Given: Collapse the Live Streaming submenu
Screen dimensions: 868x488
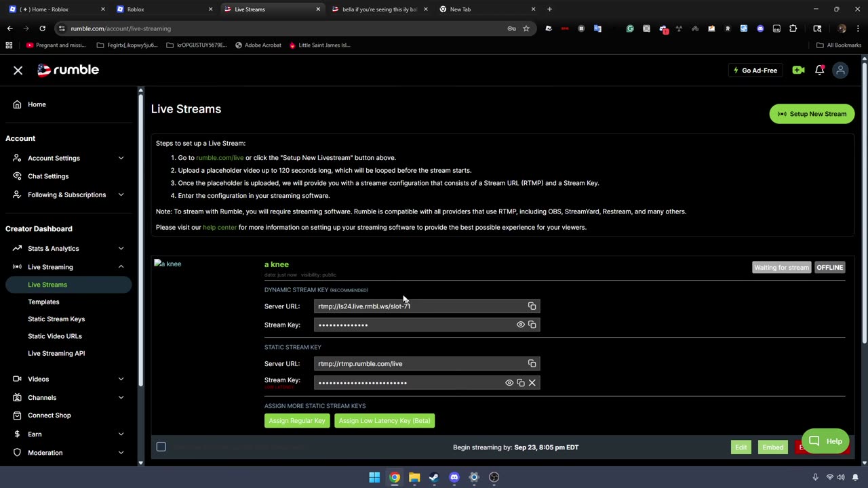Looking at the screenshot, I should pos(121,267).
